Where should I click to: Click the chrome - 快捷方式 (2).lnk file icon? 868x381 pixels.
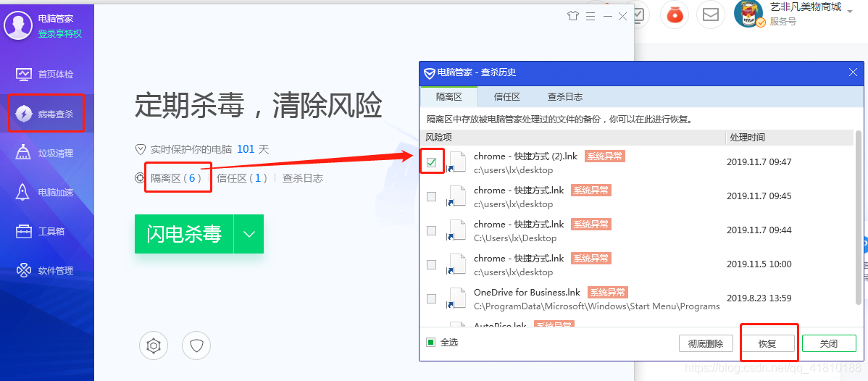[x=456, y=162]
